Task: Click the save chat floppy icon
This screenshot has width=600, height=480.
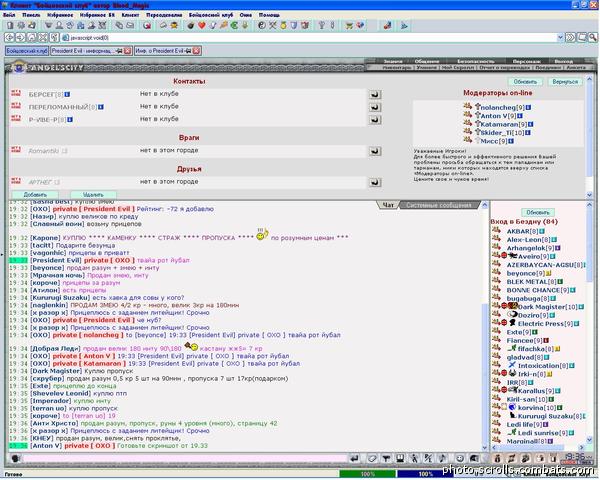Action: tap(400, 458)
